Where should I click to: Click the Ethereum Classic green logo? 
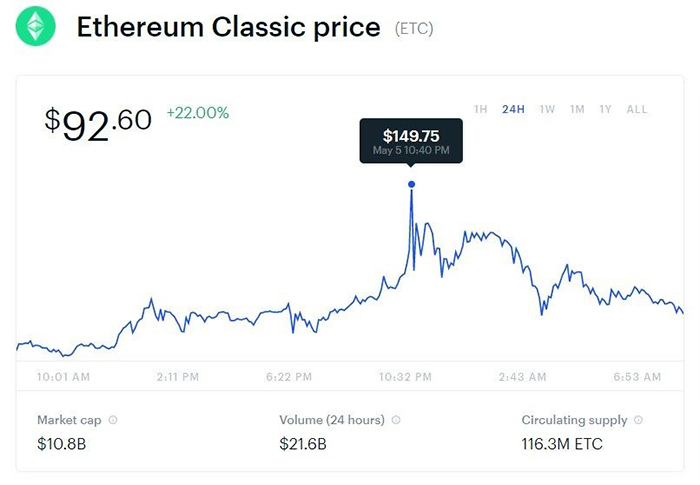tap(36, 27)
